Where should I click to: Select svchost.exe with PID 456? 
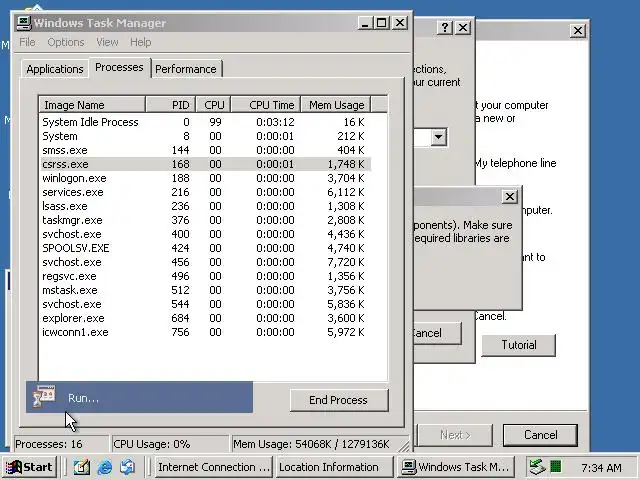(206, 262)
